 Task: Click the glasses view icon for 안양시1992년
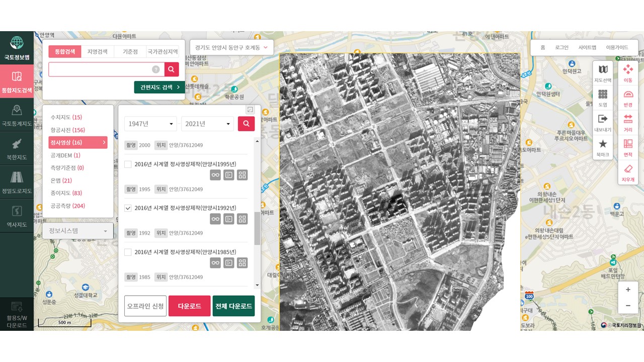pyautogui.click(x=215, y=219)
